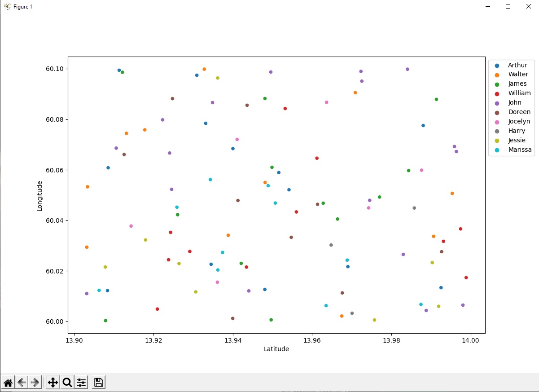Select the William label text in legend
The image size is (539, 392).
coord(519,93)
